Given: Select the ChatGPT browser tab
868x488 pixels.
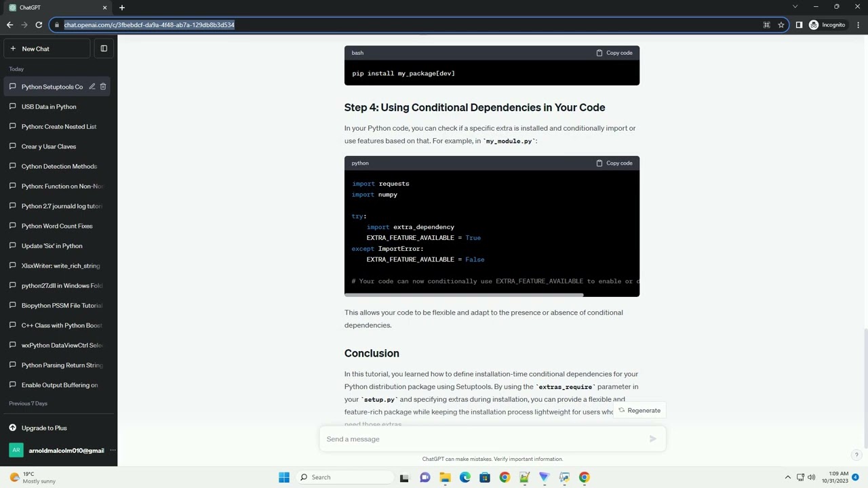Looking at the screenshot, I should (x=58, y=7).
